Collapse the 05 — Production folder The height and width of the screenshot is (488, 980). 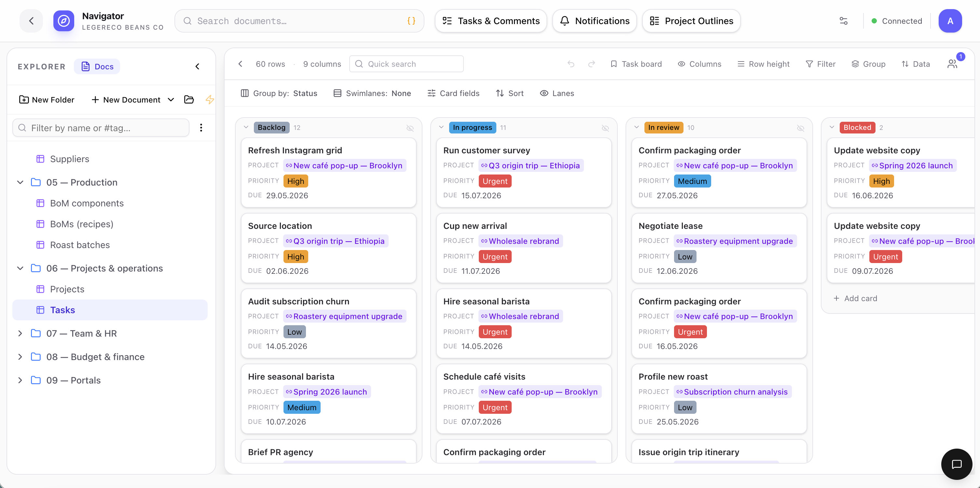20,182
